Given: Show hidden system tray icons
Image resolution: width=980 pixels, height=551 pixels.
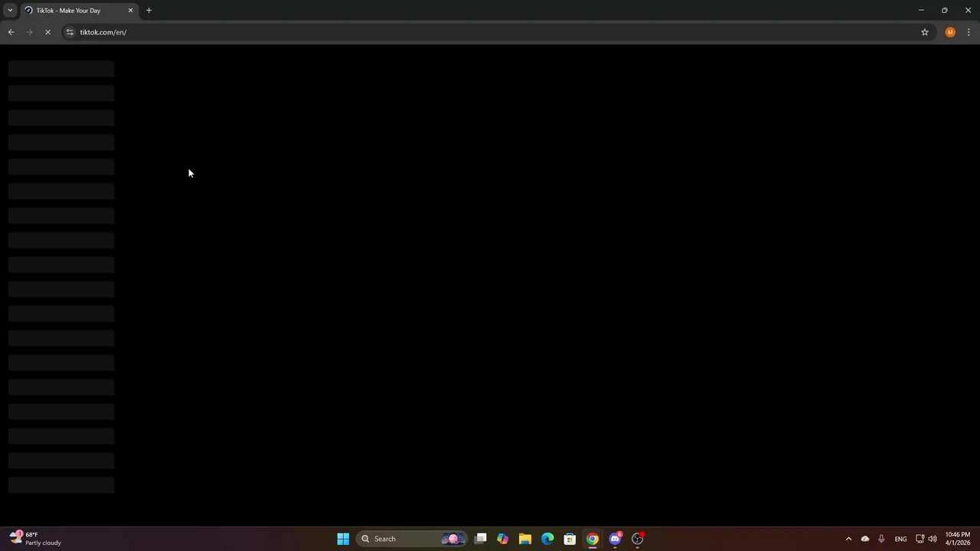Looking at the screenshot, I should (848, 539).
